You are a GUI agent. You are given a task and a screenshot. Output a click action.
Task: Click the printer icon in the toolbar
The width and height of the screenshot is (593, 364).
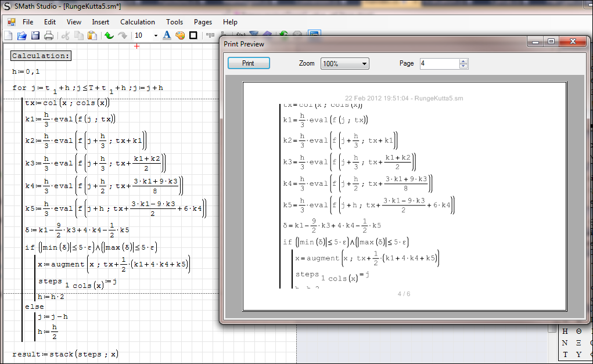(49, 36)
